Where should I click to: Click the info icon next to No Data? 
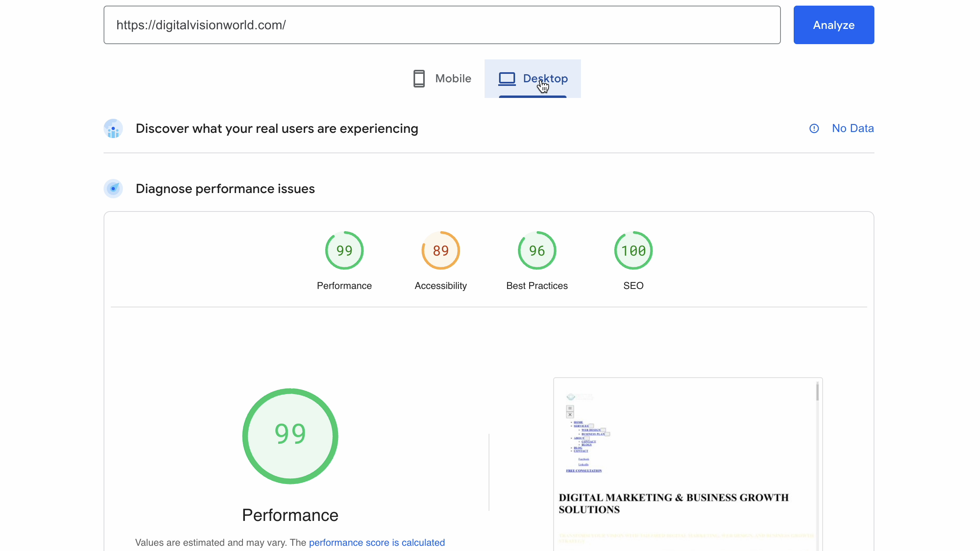[815, 128]
